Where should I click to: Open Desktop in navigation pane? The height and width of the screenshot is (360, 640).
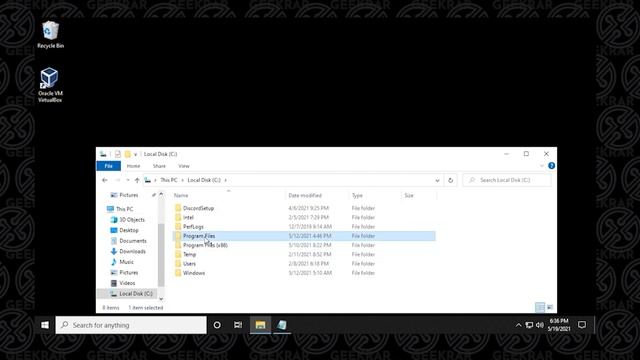tap(129, 230)
